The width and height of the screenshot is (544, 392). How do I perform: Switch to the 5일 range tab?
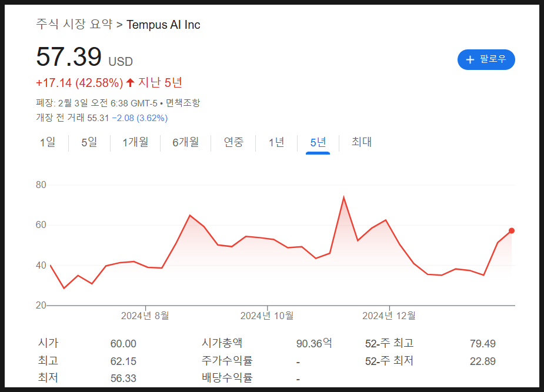point(89,142)
